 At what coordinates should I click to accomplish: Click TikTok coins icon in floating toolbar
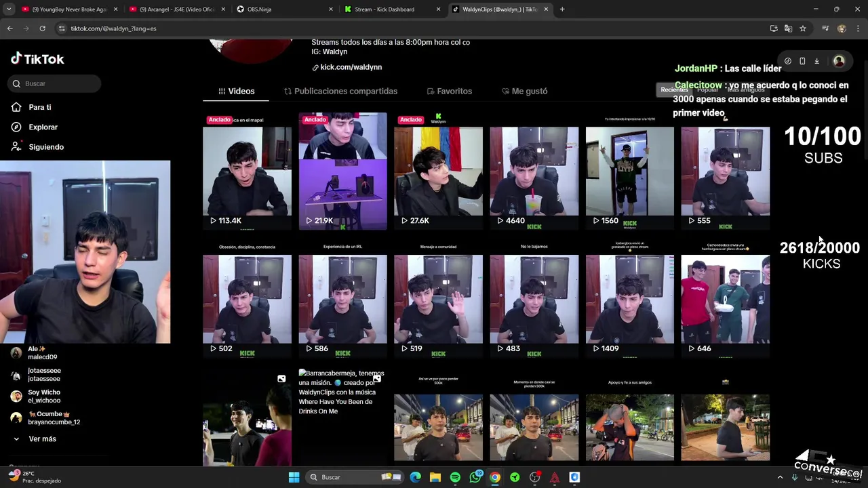[787, 61]
